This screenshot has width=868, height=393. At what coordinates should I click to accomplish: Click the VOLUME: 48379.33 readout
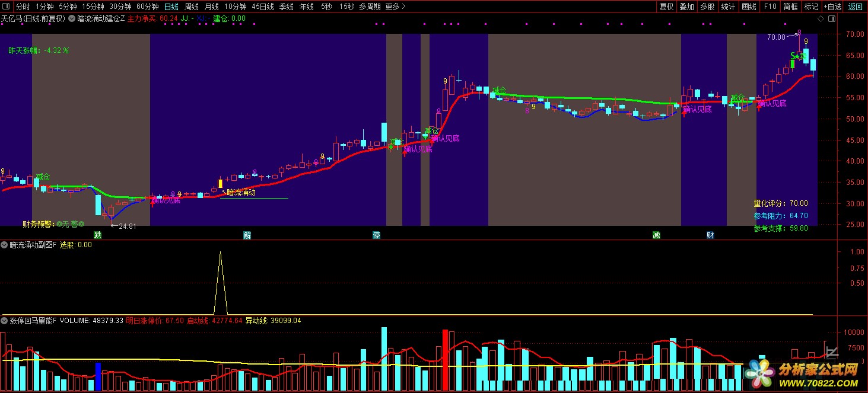tap(91, 321)
